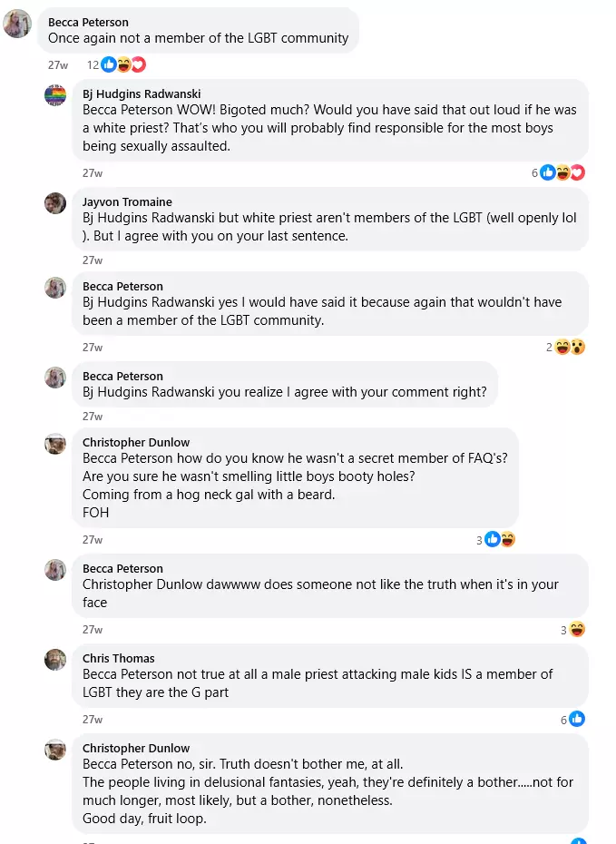The image size is (616, 844).
Task: Open 27w timestamp under Jayvon Tromaine's comment
Action: click(x=93, y=260)
